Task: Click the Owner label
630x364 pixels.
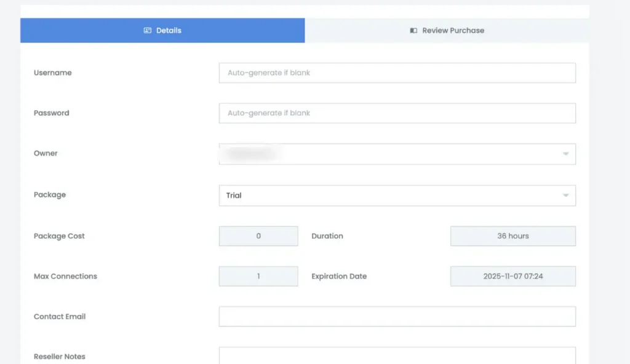Action: (46, 153)
